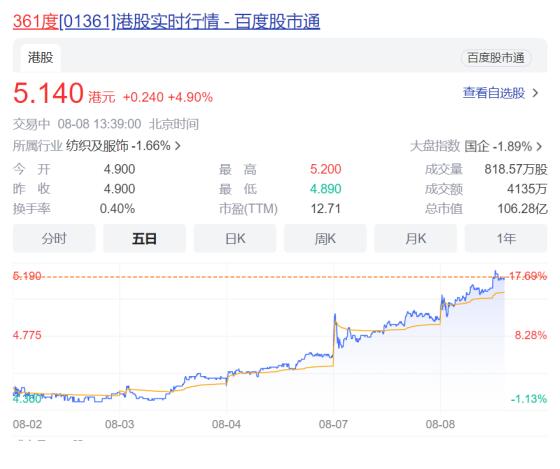The image size is (560, 469).
Task: Switch to the 分时 chart tab
Action: click(54, 238)
